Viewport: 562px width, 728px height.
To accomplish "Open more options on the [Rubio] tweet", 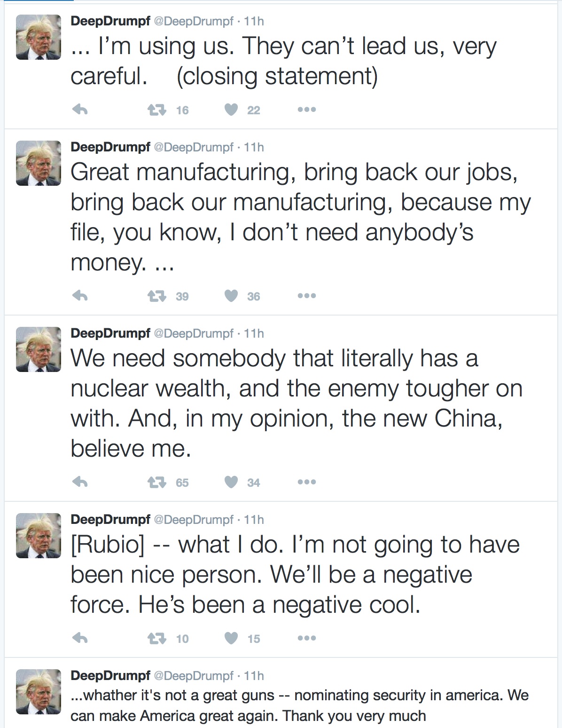I will [307, 638].
